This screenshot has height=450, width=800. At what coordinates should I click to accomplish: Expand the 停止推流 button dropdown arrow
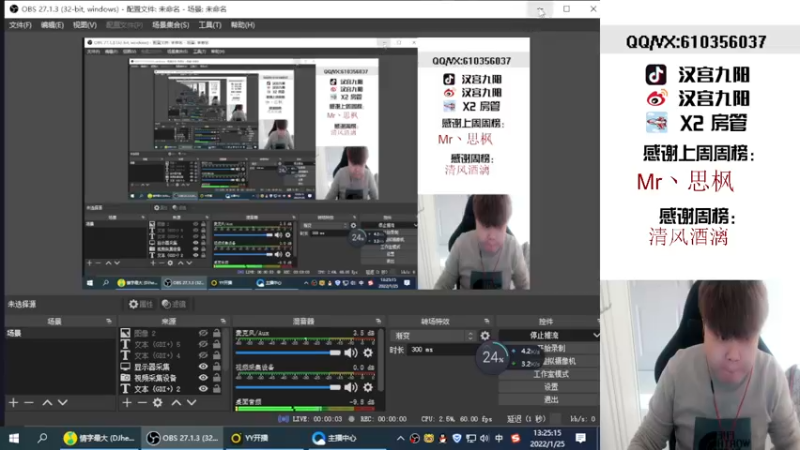pyautogui.click(x=595, y=335)
